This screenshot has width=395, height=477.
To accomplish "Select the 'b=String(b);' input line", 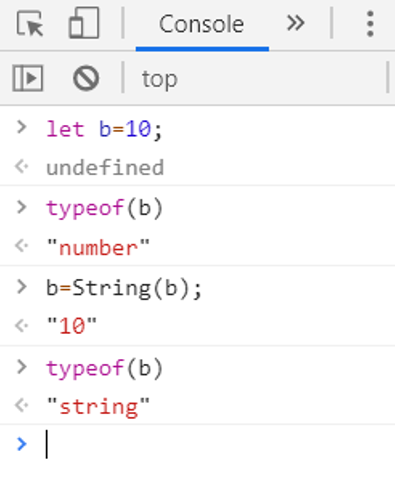I will coord(124,288).
